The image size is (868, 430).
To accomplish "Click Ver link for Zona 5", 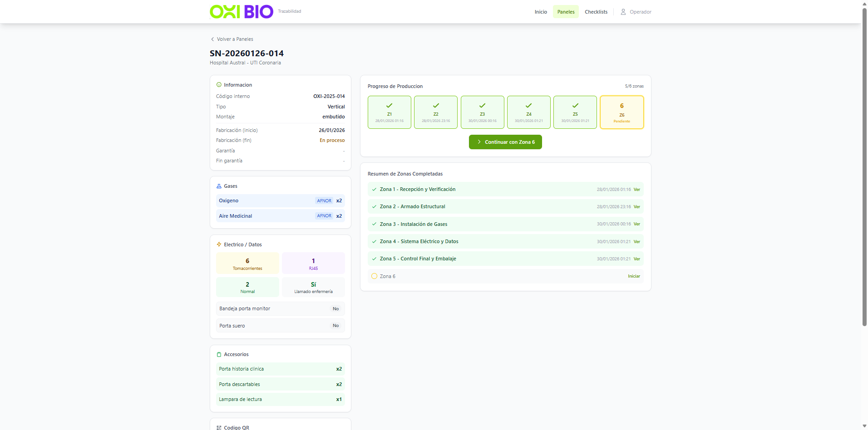I will 637,259.
